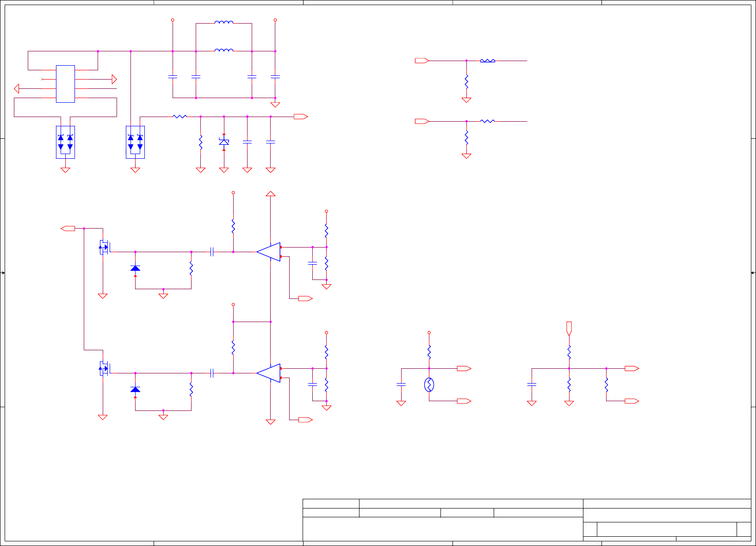The height and width of the screenshot is (546, 756).
Task: Select the lower inductor on the main rail
Action: 224,50
